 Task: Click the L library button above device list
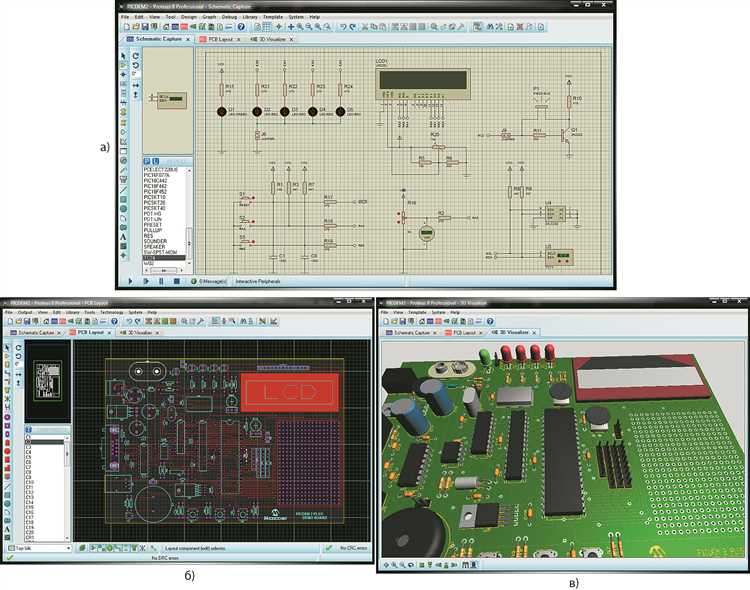pyautogui.click(x=155, y=162)
